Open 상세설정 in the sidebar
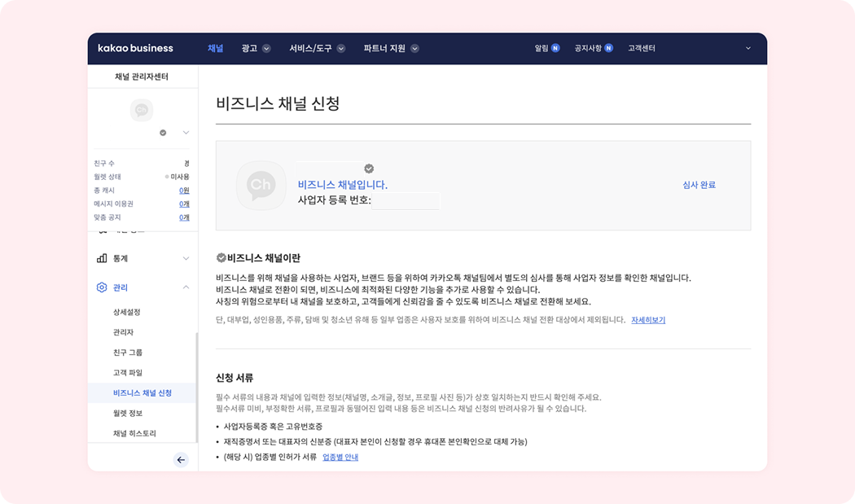 127,312
